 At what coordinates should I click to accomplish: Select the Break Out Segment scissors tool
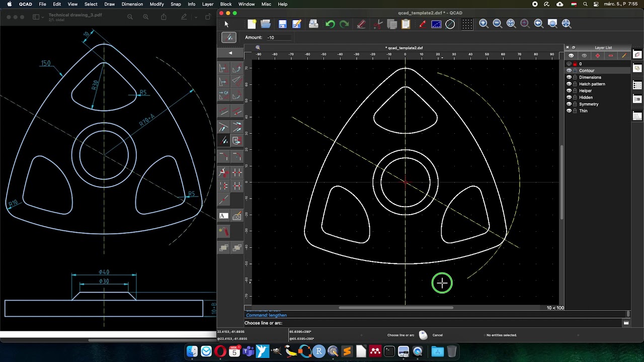[x=224, y=172]
